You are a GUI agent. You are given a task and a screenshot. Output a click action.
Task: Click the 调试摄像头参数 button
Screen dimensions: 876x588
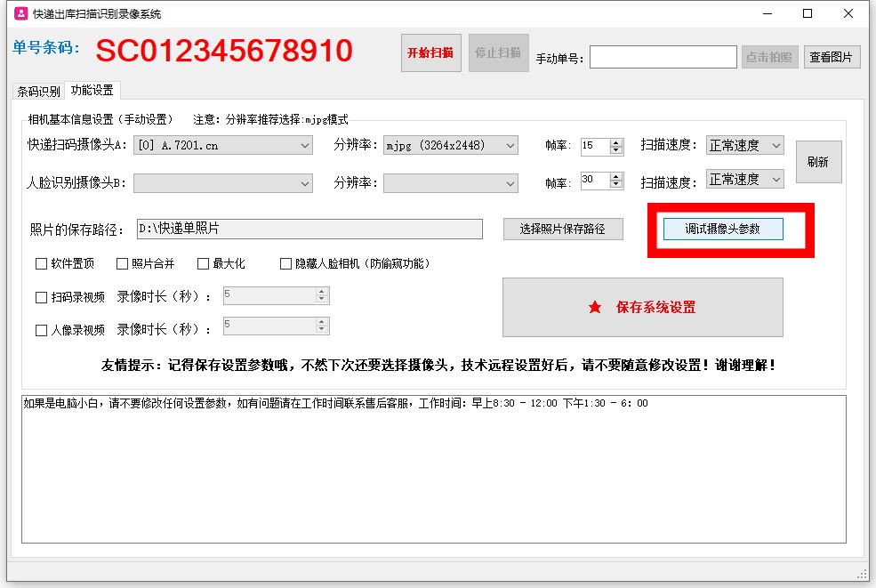(723, 230)
